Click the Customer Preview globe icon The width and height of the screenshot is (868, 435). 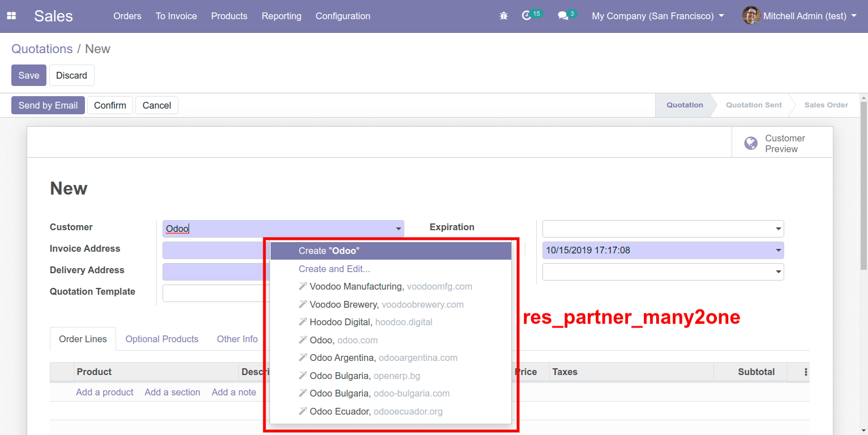pyautogui.click(x=751, y=144)
